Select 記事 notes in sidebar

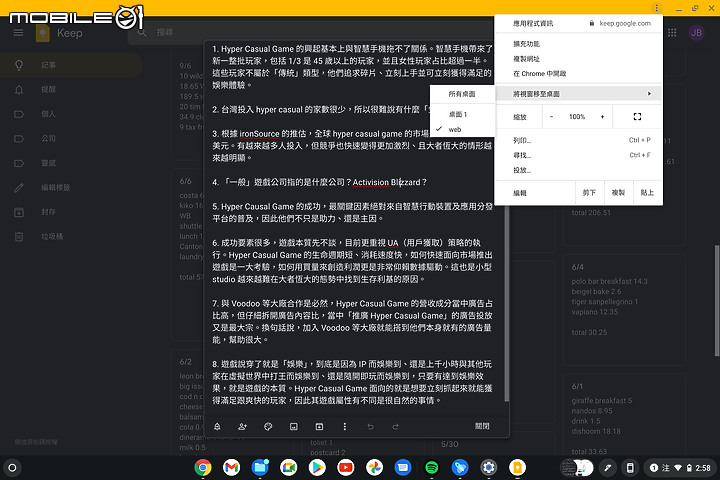71,65
